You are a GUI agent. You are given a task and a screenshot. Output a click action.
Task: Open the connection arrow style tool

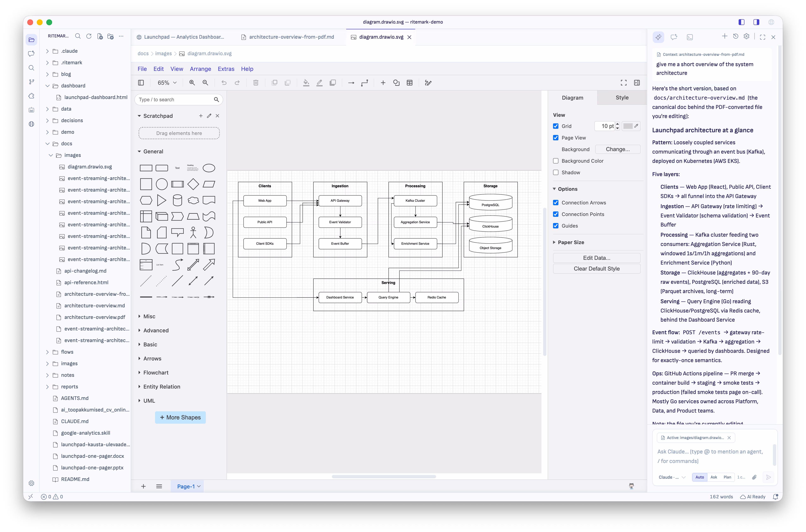[x=351, y=83]
